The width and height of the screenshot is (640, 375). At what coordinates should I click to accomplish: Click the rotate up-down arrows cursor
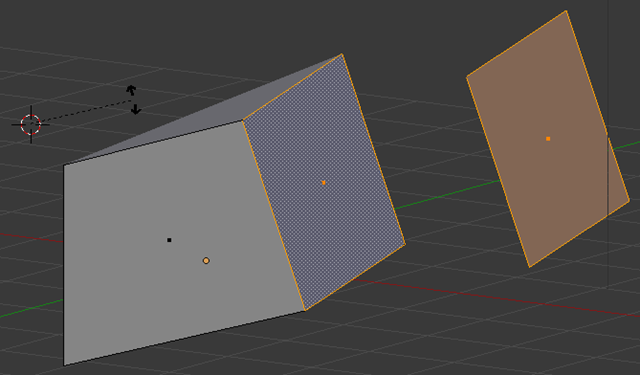pyautogui.click(x=133, y=100)
